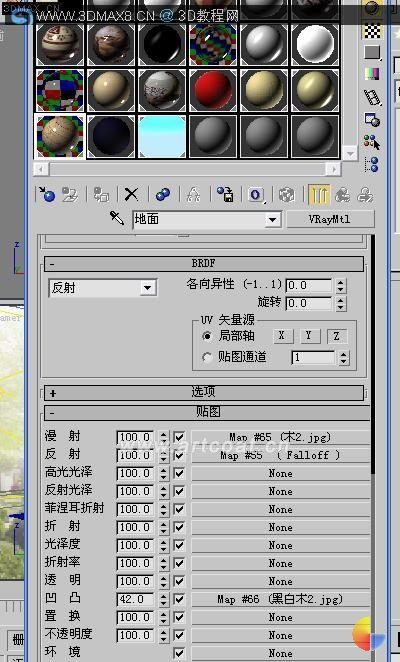Click the Make Material Copy icon
The image size is (400, 662).
pos(163,195)
